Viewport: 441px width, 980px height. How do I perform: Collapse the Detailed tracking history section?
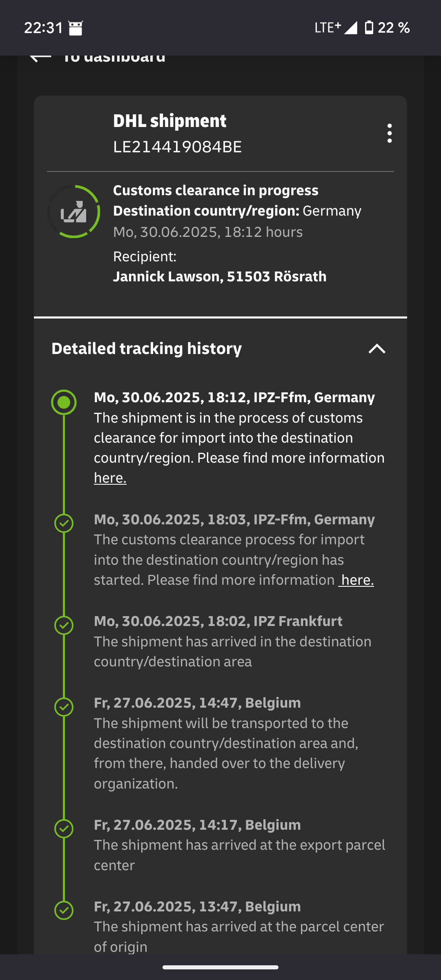pos(377,349)
